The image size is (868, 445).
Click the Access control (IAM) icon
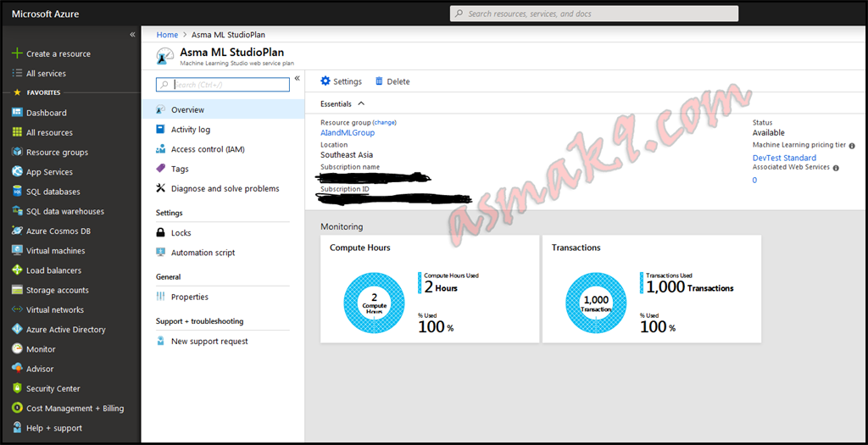160,149
